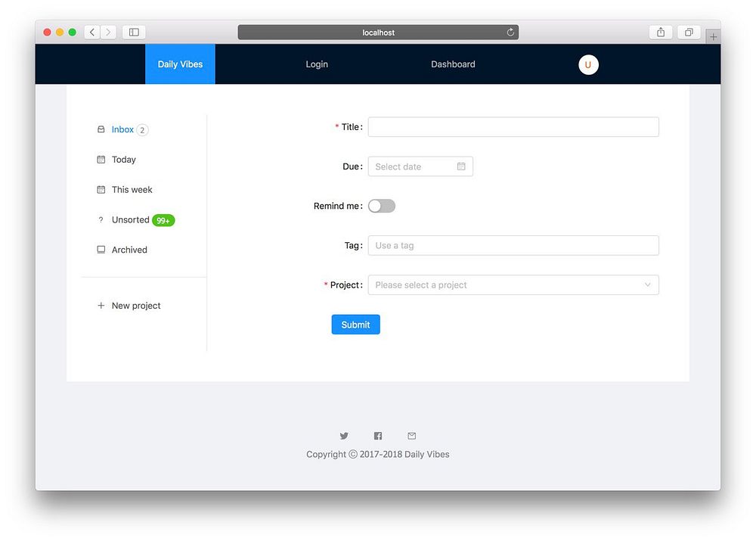The width and height of the screenshot is (756, 541).
Task: Select the Daily Vibes nav tab
Action: click(180, 64)
